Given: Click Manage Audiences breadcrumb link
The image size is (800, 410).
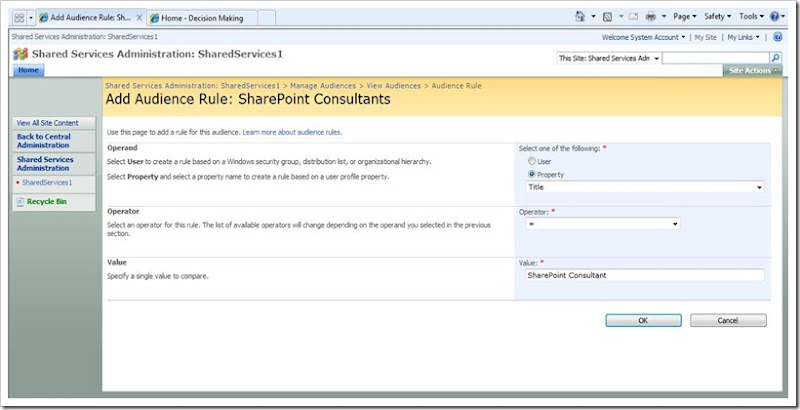Looking at the screenshot, I should point(323,86).
